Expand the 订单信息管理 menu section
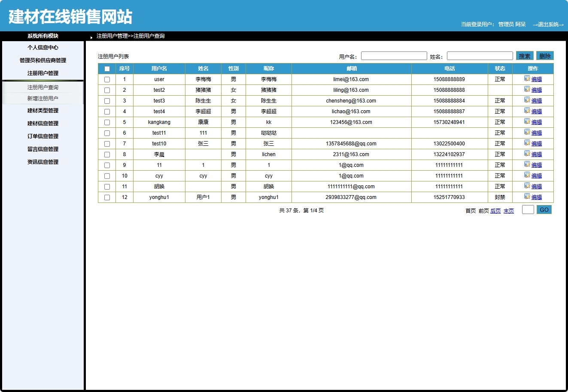Viewport: 568px width, 392px height. tap(42, 136)
